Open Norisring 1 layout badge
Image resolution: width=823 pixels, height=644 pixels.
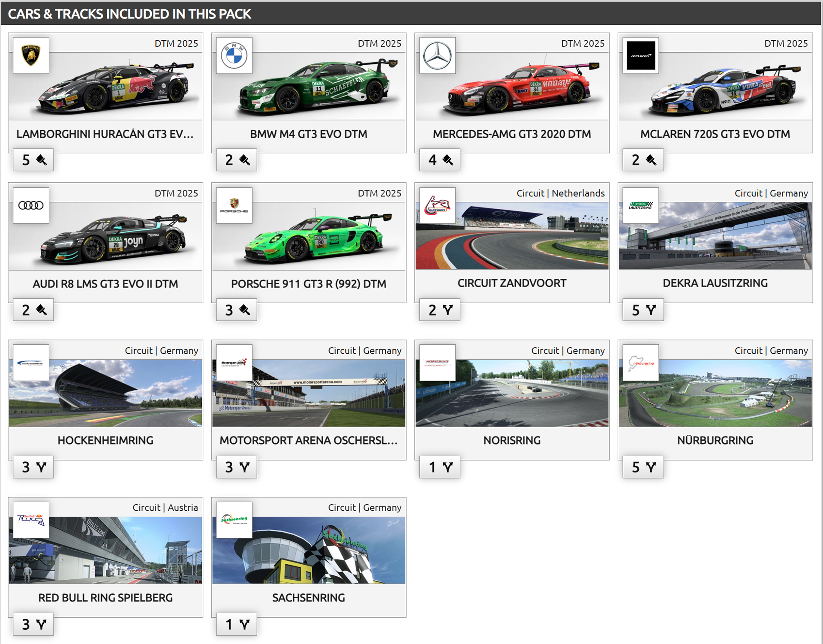(x=440, y=467)
